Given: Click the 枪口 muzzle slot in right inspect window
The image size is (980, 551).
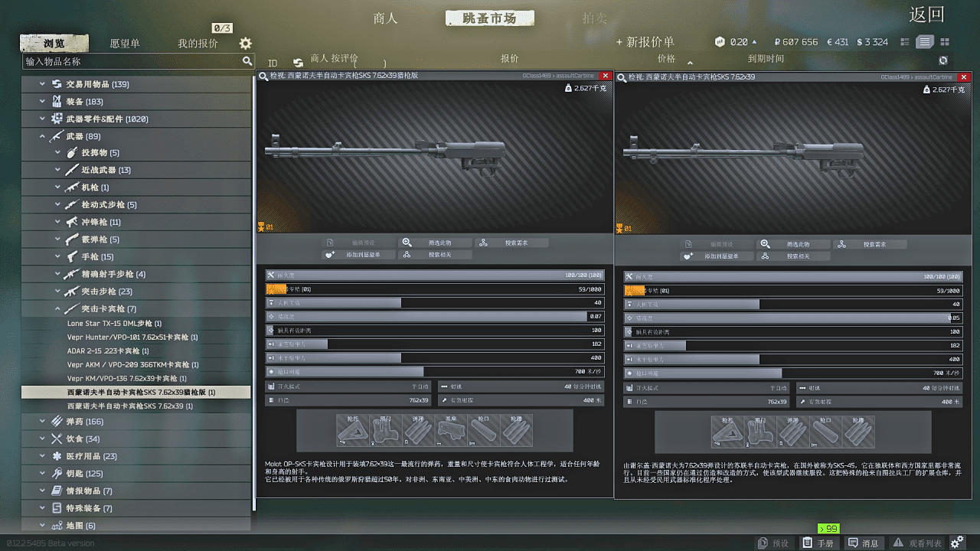Looking at the screenshot, I should [825, 432].
